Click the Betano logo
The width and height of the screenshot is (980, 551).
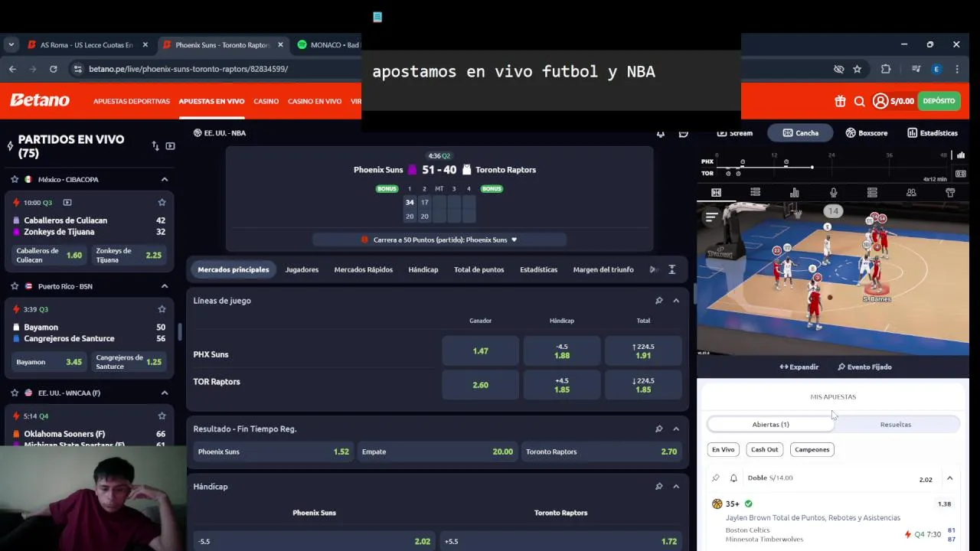pyautogui.click(x=40, y=100)
